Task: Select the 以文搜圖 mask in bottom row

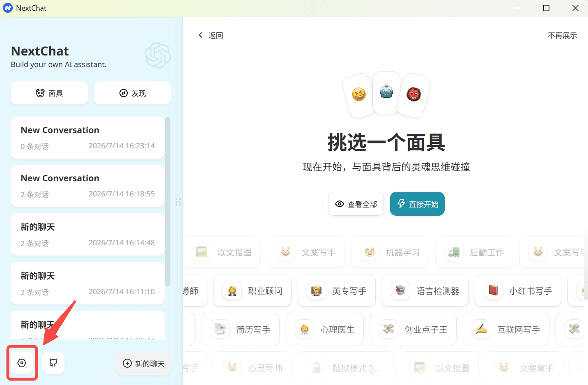Action: (440, 368)
